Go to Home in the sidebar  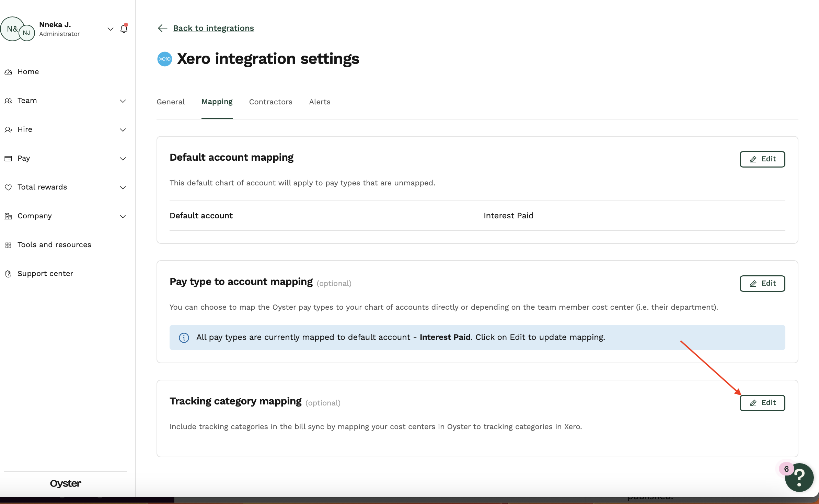click(x=28, y=72)
